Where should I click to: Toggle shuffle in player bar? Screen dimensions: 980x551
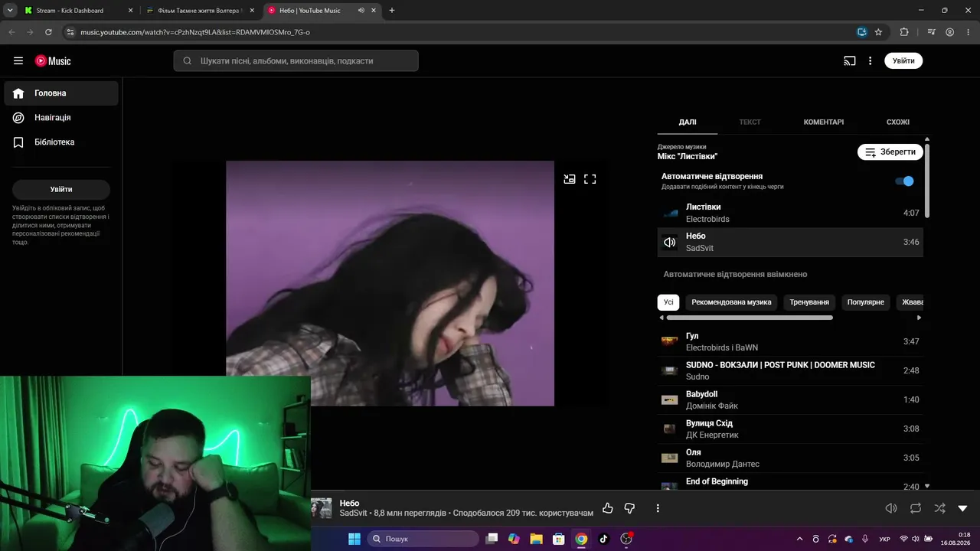pyautogui.click(x=939, y=508)
